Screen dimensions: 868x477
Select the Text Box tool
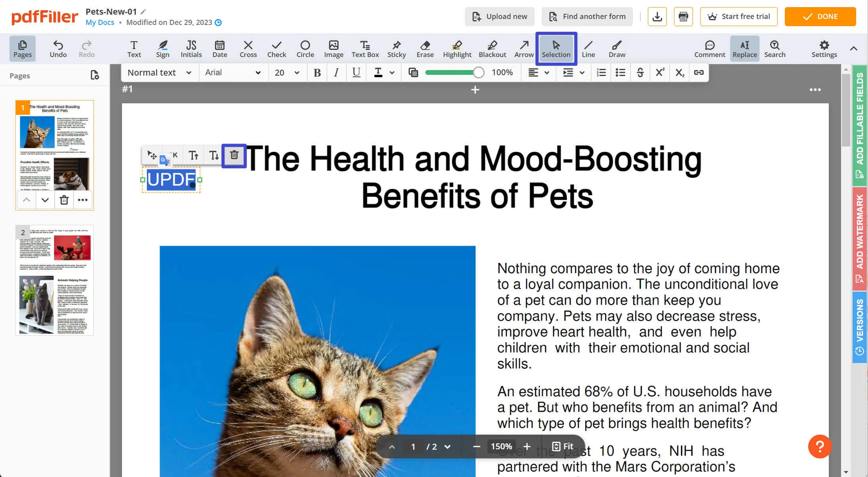[364, 49]
